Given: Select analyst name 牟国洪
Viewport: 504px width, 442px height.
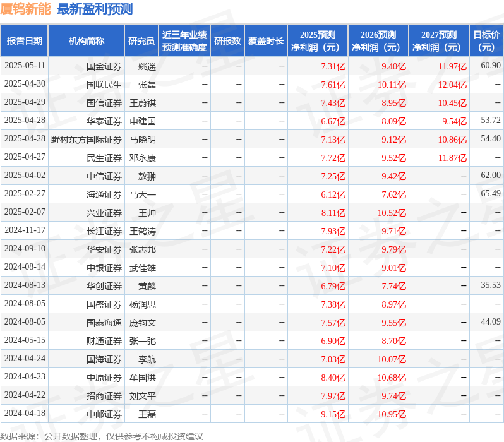Looking at the screenshot, I should tap(143, 378).
